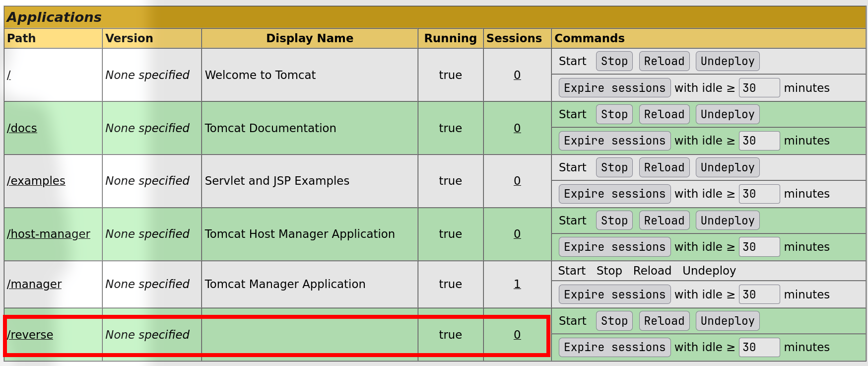Open the /host-manager path link
The height and width of the screenshot is (366, 868).
(x=49, y=234)
